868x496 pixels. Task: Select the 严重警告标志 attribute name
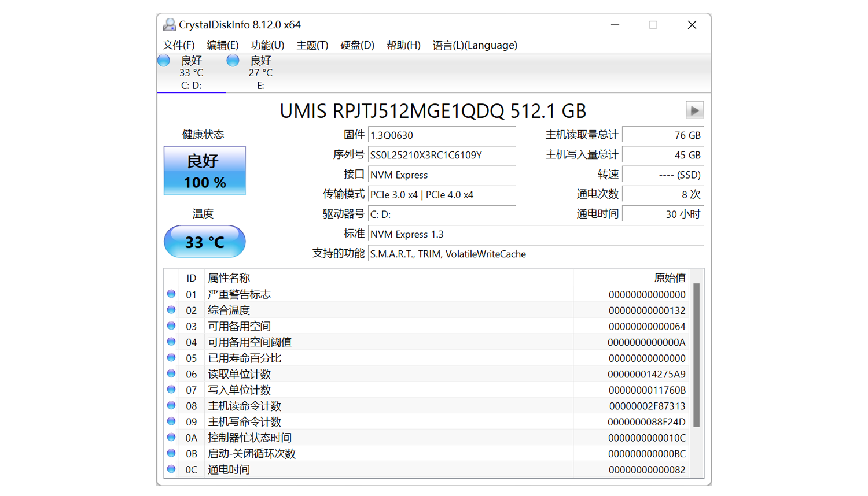239,294
